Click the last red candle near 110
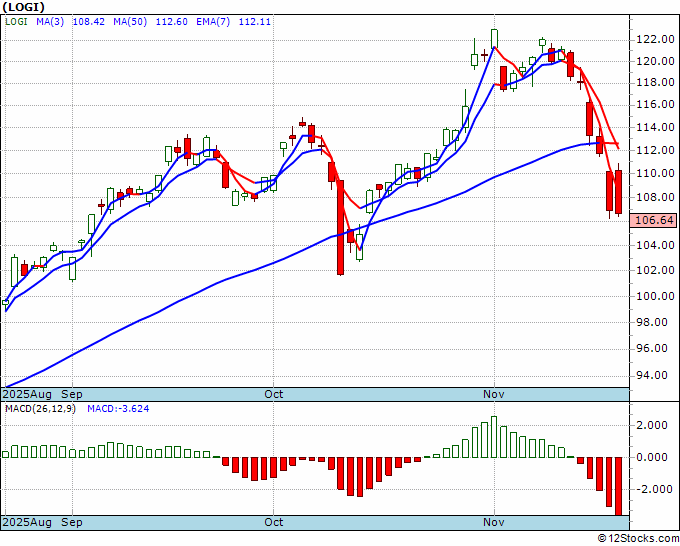This screenshot has width=680, height=546. click(x=618, y=192)
